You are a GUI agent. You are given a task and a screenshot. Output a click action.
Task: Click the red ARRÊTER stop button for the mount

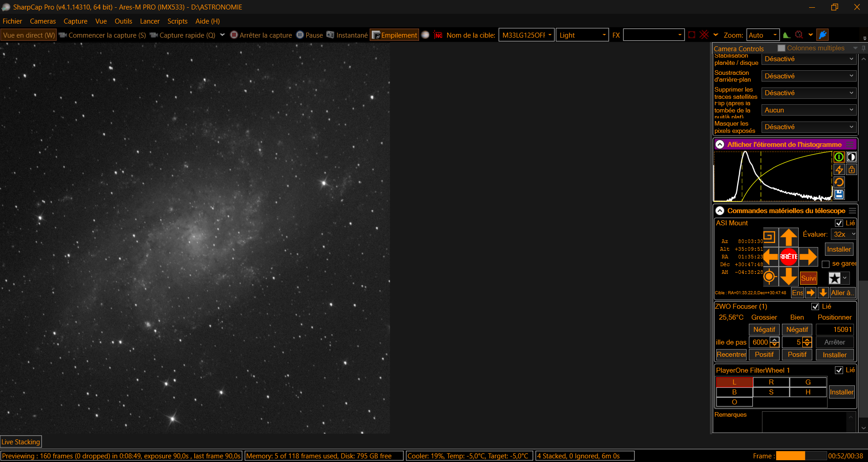pos(789,257)
